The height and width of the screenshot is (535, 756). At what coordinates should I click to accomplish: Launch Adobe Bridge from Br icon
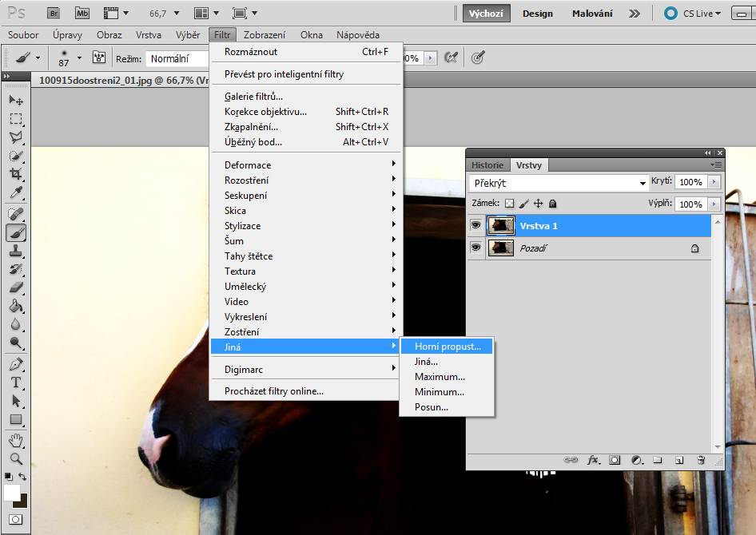pyautogui.click(x=54, y=13)
